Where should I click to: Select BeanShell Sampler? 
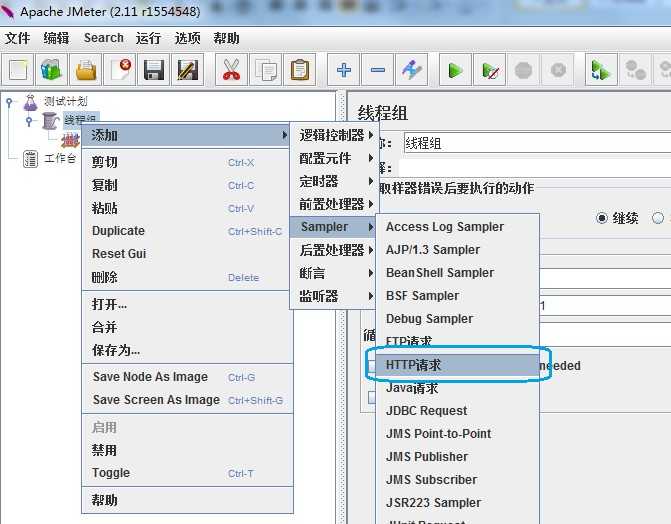[457, 273]
